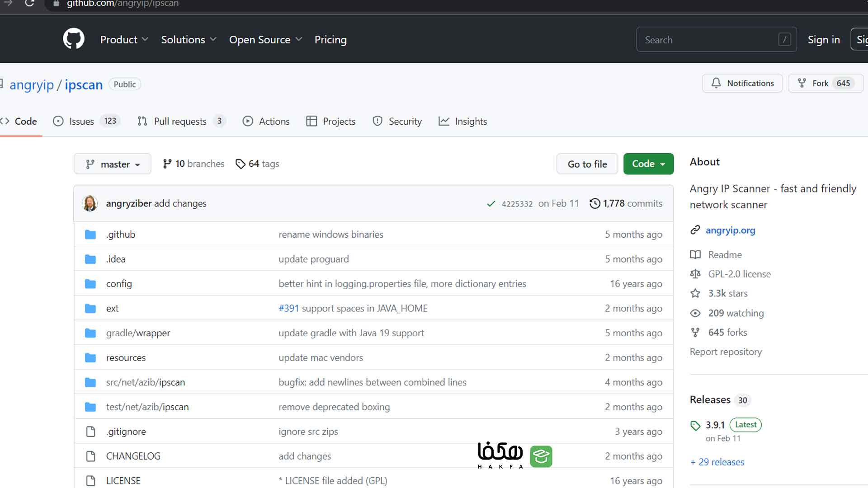Click the Report repository link
Image resolution: width=868 pixels, height=488 pixels.
coord(726,352)
